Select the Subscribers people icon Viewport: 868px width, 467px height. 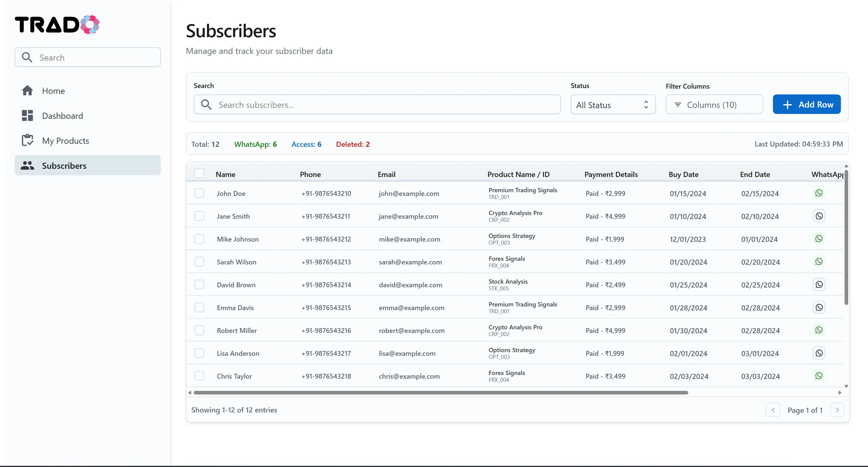(28, 165)
